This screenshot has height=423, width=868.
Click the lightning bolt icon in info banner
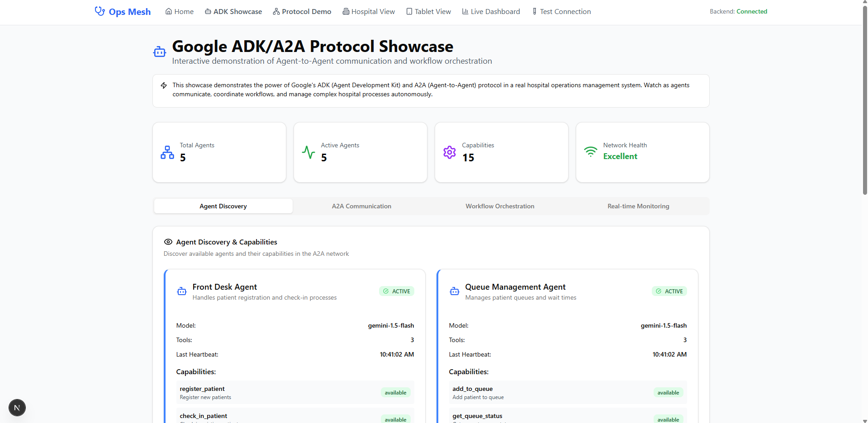click(x=164, y=85)
